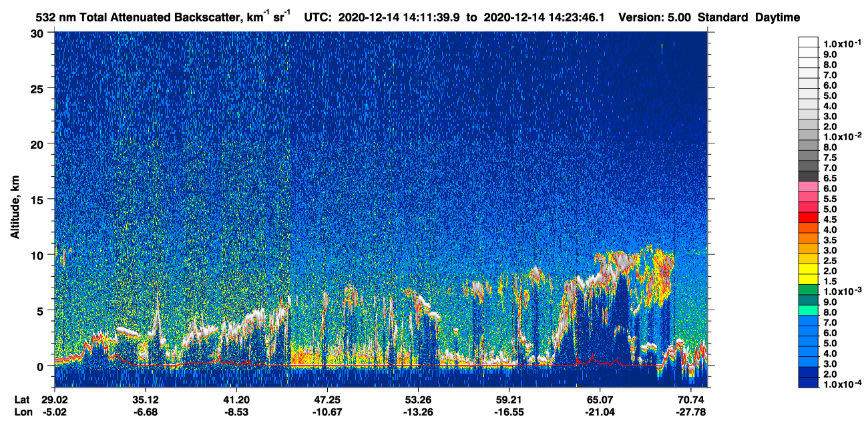Click the dark gray swatch beside the 6.5 label
The height and width of the screenshot is (445, 868).
808,176
